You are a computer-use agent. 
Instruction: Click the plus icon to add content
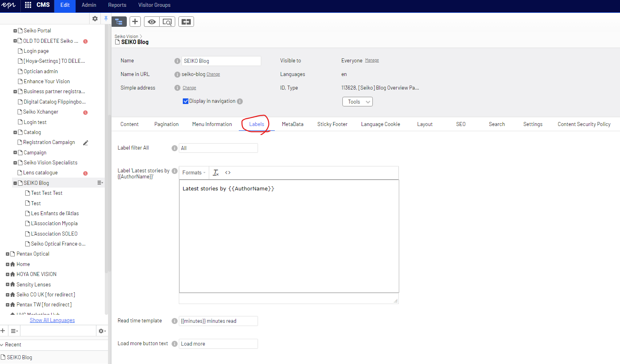[135, 22]
